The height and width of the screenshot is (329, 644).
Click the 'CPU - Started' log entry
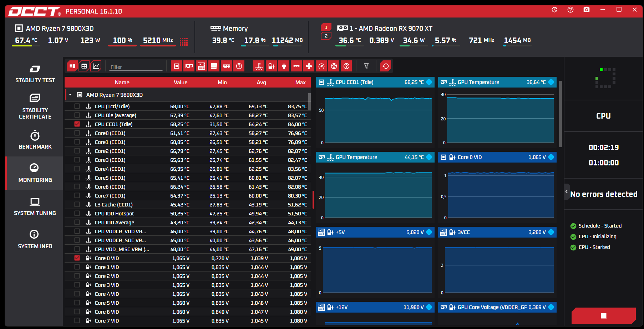pyautogui.click(x=594, y=247)
